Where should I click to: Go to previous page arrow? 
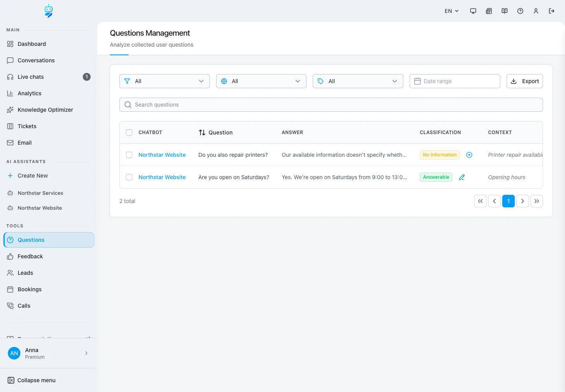click(x=494, y=201)
